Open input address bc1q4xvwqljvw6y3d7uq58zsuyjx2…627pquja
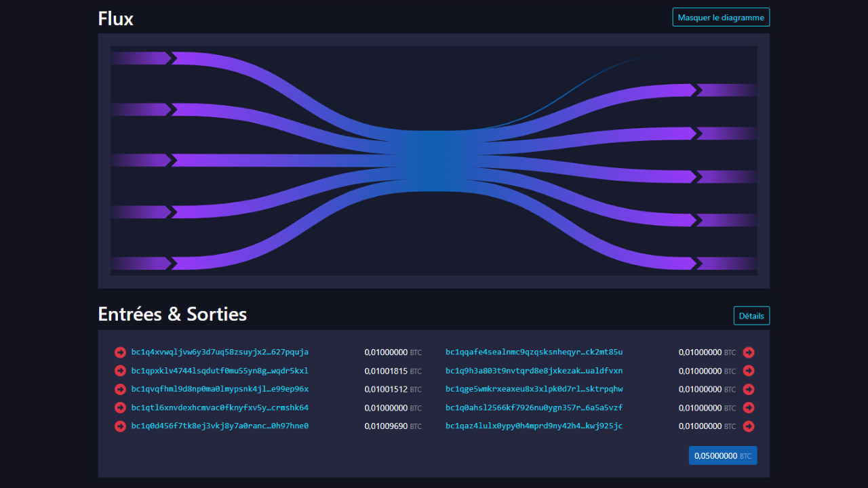868x488 pixels. point(220,352)
